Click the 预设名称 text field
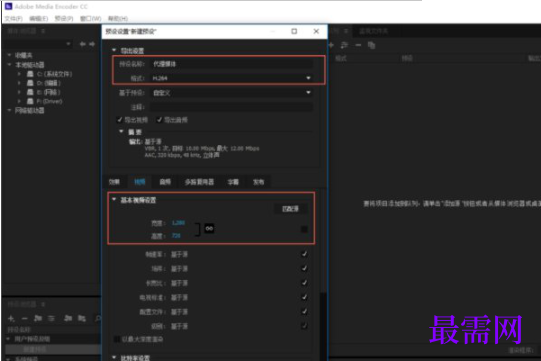Screen dimensions: 541x361 [x=232, y=64]
